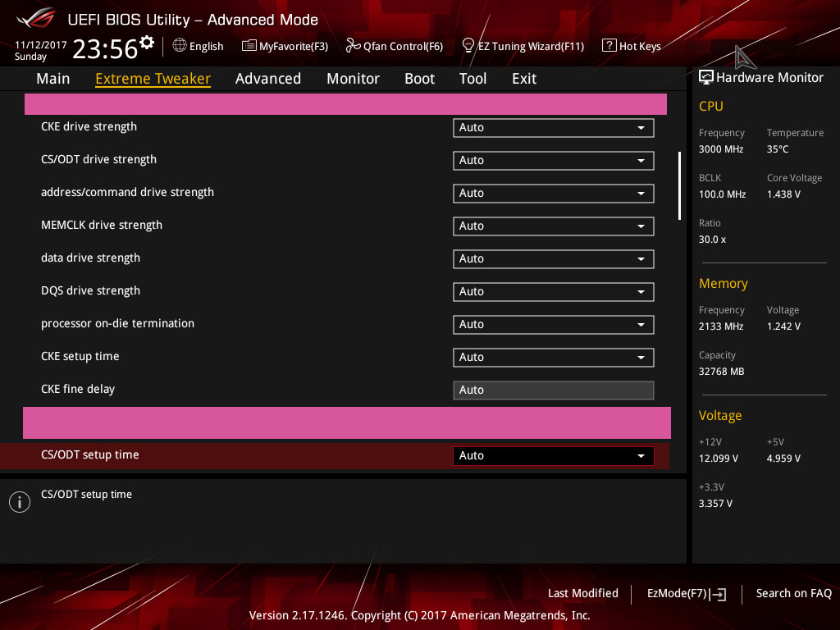Open the Tool tab
The width and height of the screenshot is (840, 630).
[x=473, y=79]
